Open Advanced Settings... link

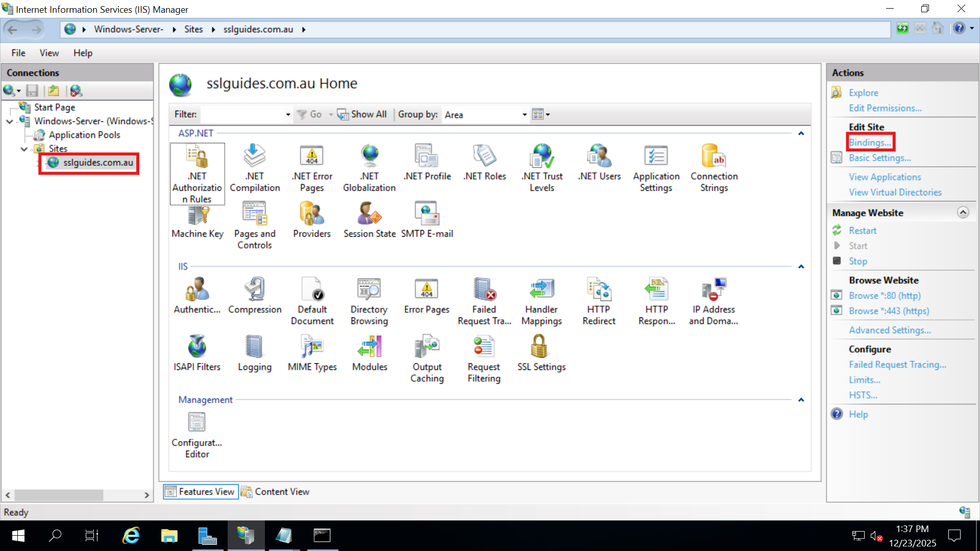click(890, 330)
